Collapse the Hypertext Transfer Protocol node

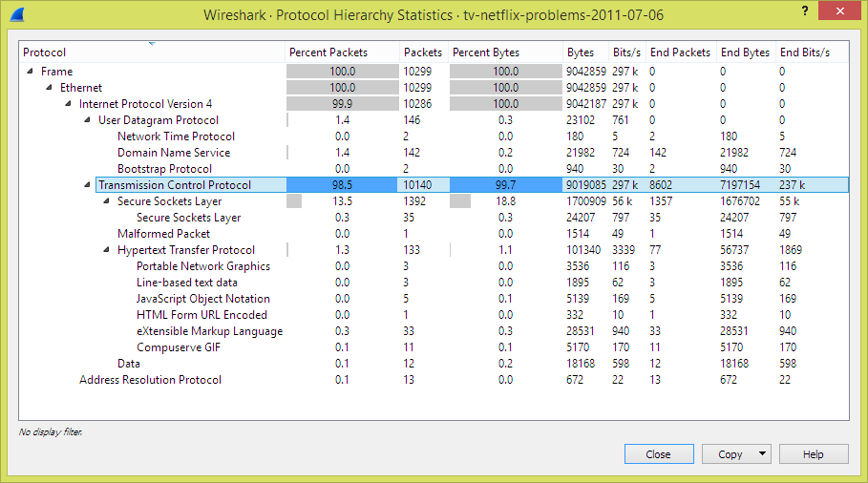(106, 249)
